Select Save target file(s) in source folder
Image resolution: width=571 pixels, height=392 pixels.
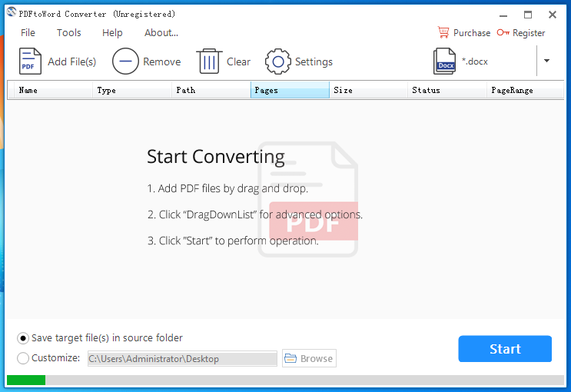(x=23, y=338)
